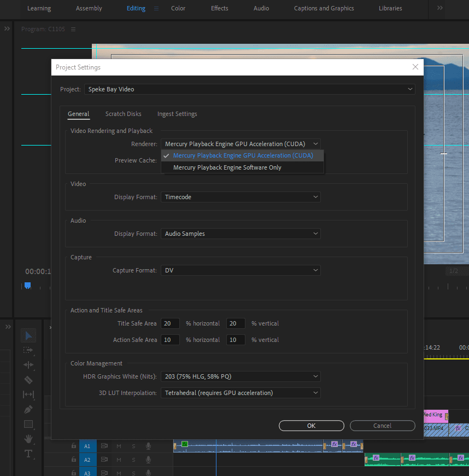Open Capture Format dropdown DV
The width and height of the screenshot is (469, 476).
click(x=241, y=270)
